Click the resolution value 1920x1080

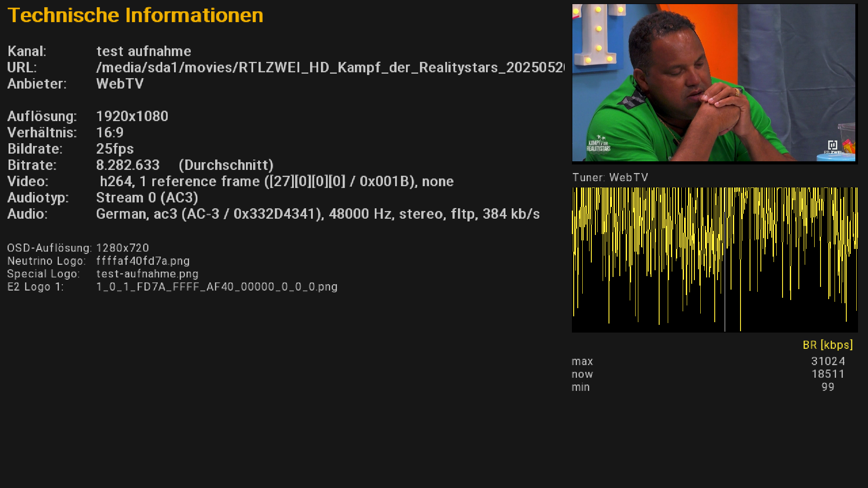(x=132, y=116)
